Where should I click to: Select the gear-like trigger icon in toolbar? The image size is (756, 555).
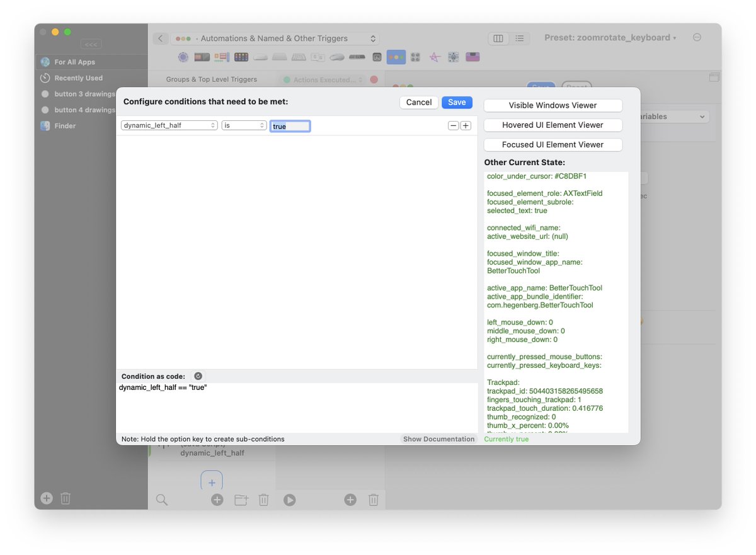tap(454, 57)
